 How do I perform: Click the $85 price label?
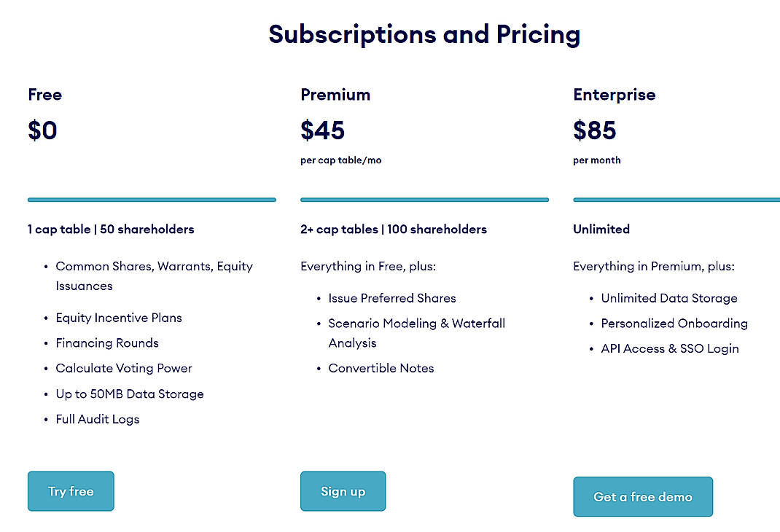coord(595,131)
